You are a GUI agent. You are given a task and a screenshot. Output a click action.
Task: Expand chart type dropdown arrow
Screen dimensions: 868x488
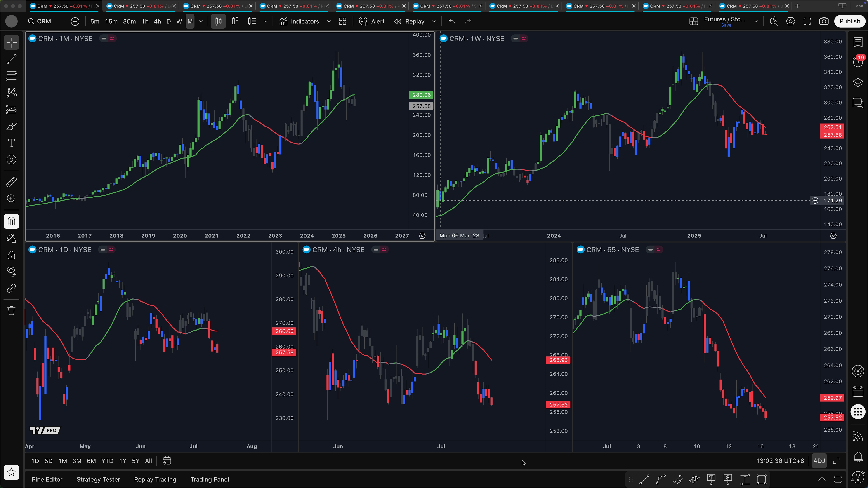(x=266, y=21)
